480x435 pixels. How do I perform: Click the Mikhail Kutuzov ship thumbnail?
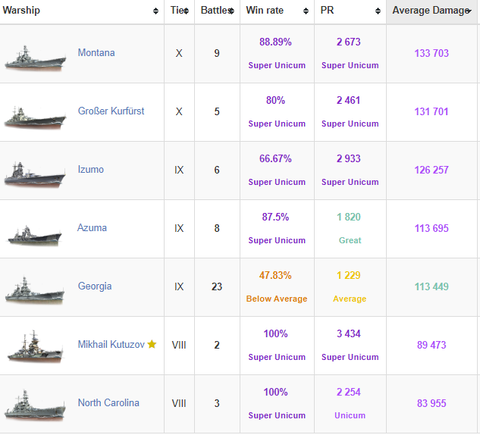pos(35,347)
